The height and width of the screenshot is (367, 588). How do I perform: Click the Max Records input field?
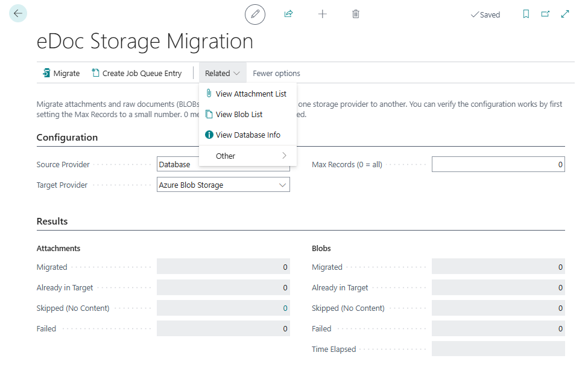point(498,164)
